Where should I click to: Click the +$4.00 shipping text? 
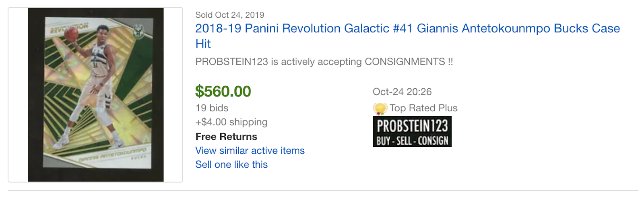pyautogui.click(x=231, y=122)
